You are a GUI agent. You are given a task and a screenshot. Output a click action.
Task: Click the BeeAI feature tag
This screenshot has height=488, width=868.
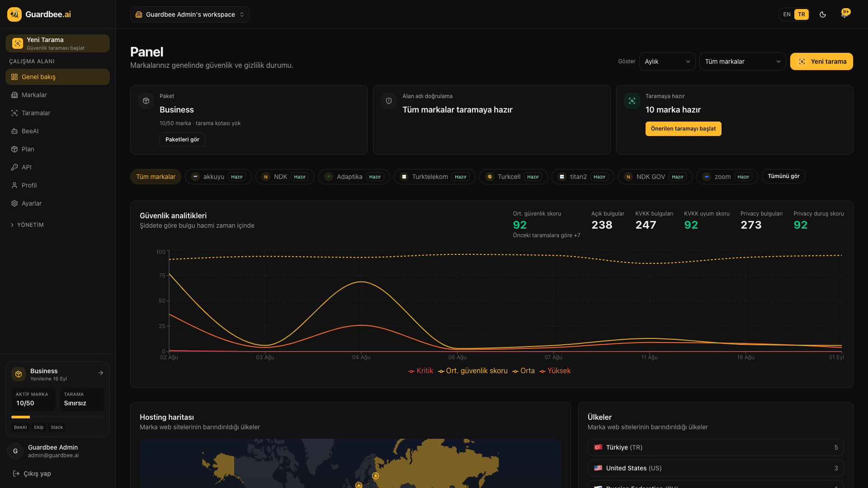(x=20, y=427)
